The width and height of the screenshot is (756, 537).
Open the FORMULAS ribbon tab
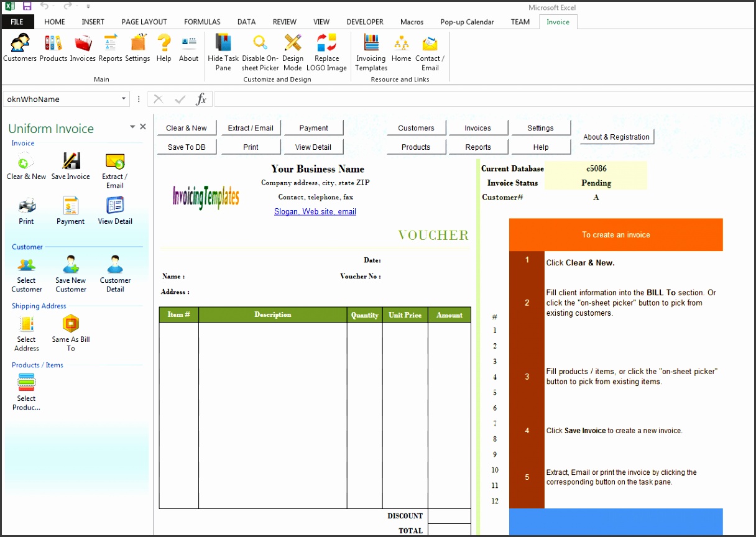(x=202, y=22)
